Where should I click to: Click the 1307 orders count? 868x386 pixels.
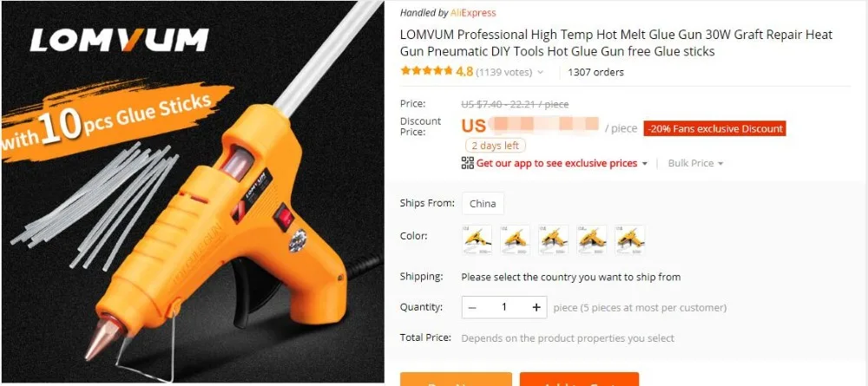tap(595, 73)
